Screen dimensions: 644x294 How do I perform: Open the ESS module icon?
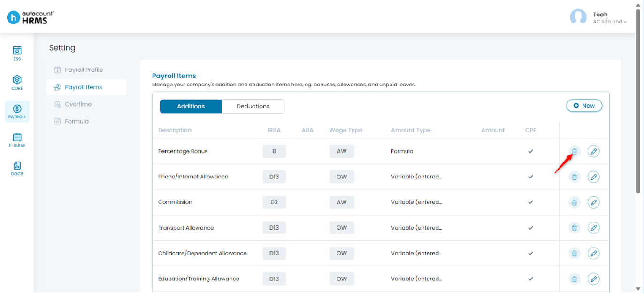coord(17,53)
